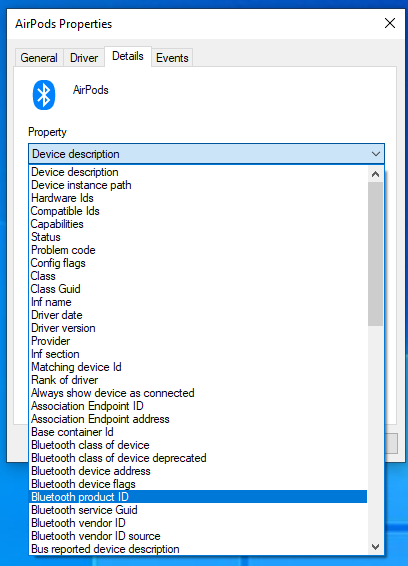Close the AirPods Properties dialog
This screenshot has width=408, height=566.
coord(390,23)
